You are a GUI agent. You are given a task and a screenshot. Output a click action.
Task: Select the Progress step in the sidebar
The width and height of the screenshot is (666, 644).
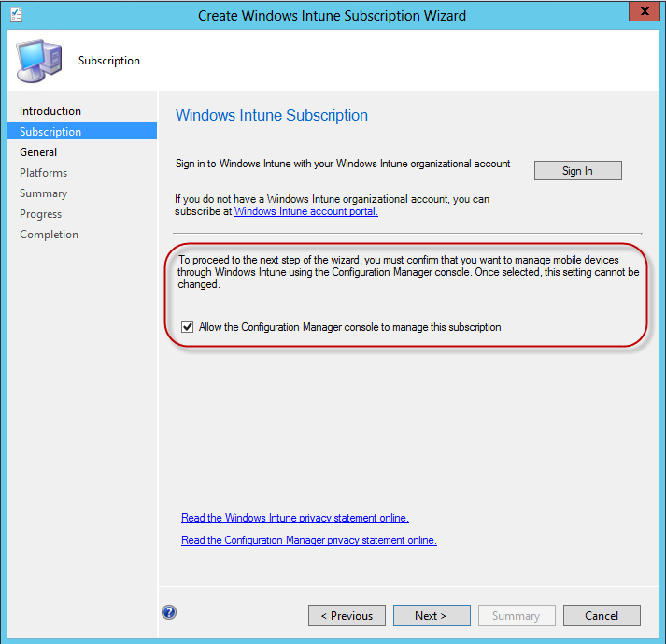click(41, 214)
